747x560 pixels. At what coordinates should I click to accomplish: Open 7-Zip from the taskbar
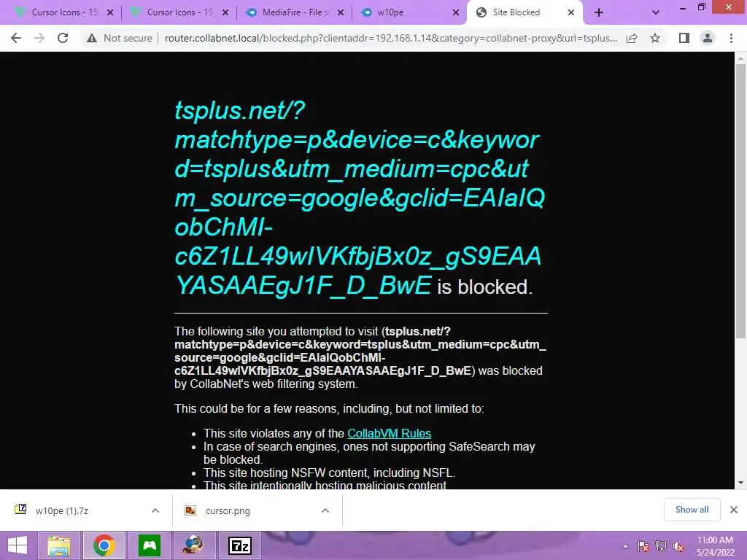tap(239, 545)
